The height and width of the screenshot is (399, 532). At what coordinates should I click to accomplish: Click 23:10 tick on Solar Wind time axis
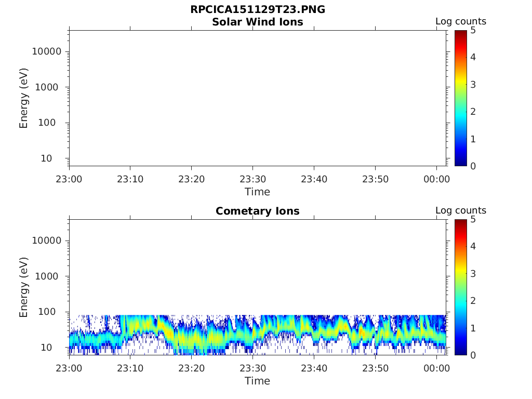click(x=130, y=179)
